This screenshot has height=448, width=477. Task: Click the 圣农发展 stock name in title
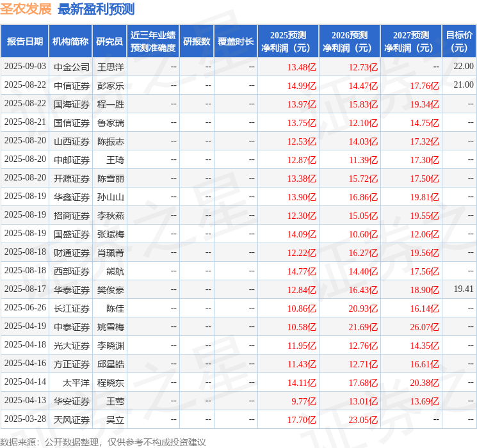26,9
